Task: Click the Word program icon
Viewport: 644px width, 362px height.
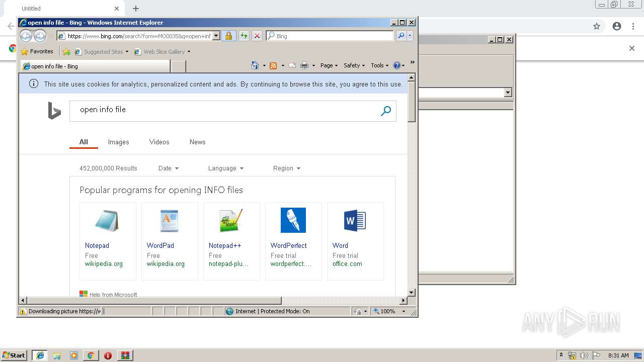Action: [x=355, y=220]
